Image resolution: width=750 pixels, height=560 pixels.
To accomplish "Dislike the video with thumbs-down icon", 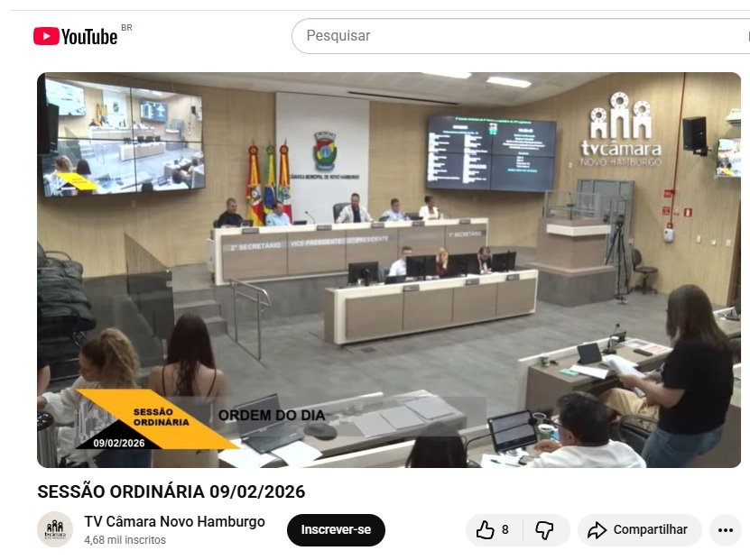I will pyautogui.click(x=545, y=530).
